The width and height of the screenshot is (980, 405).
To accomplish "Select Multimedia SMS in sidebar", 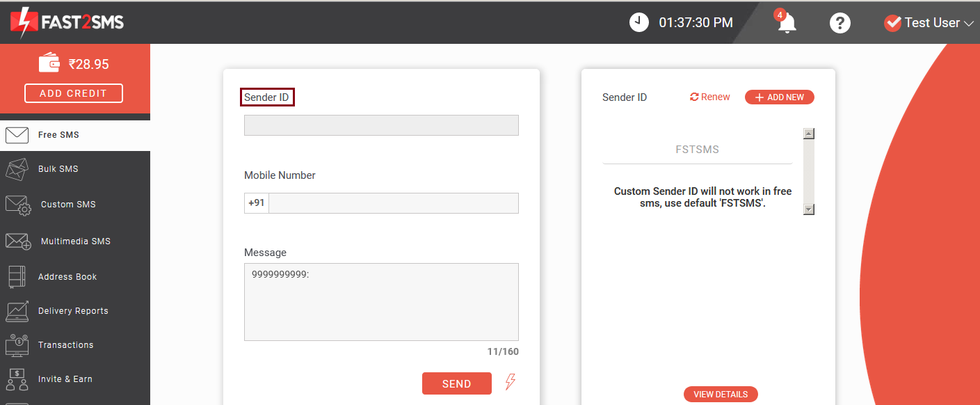I will (x=75, y=241).
